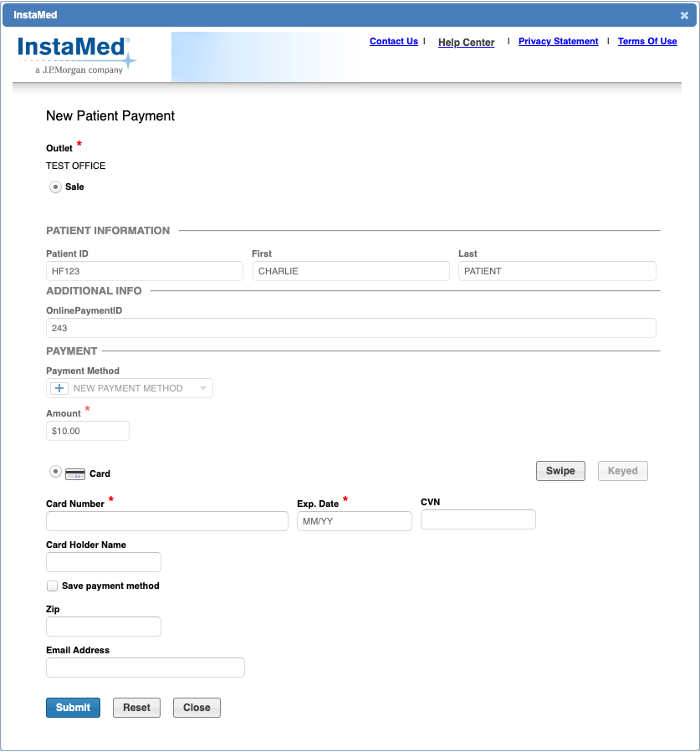Click the Close button below the form
The image size is (700, 752).
pyautogui.click(x=197, y=707)
